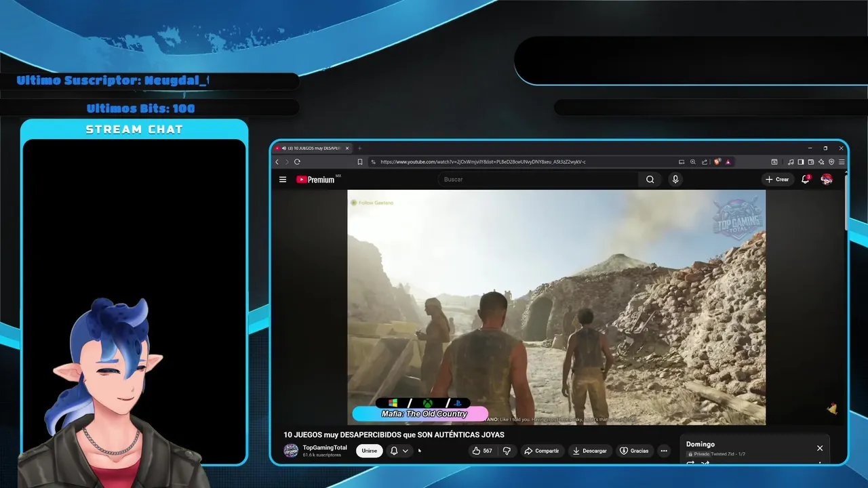The width and height of the screenshot is (868, 488).
Task: Click the reader mode icon right of the address bar
Action: click(774, 162)
